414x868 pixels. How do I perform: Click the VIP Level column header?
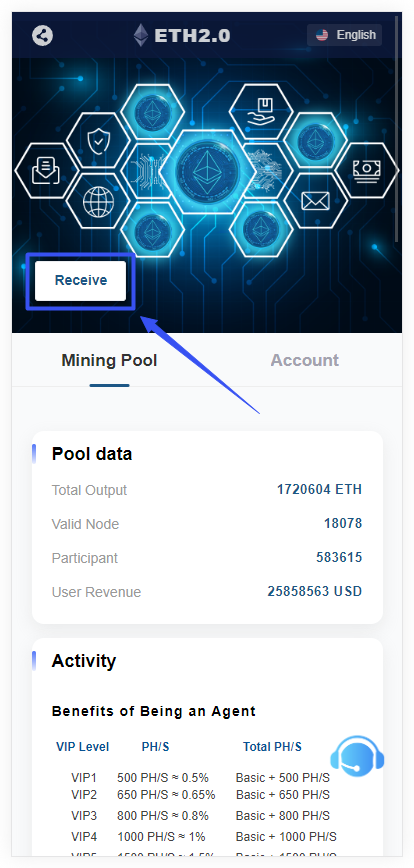tap(82, 747)
